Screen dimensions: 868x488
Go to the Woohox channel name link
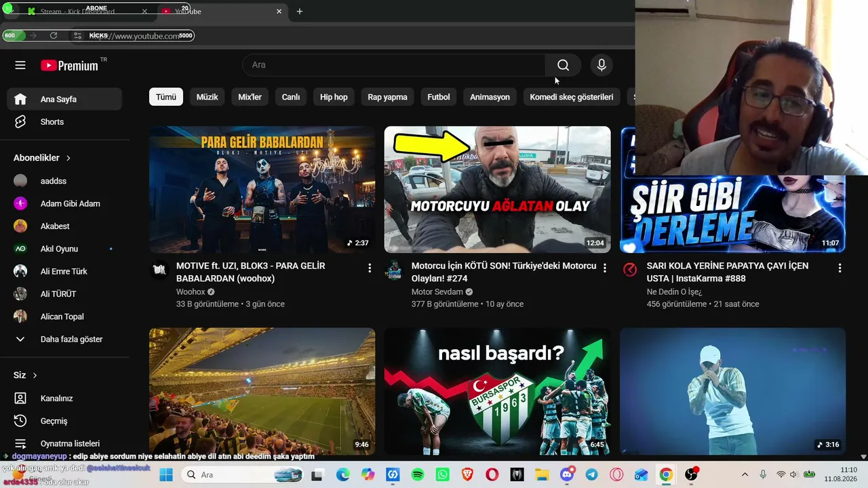(191, 292)
